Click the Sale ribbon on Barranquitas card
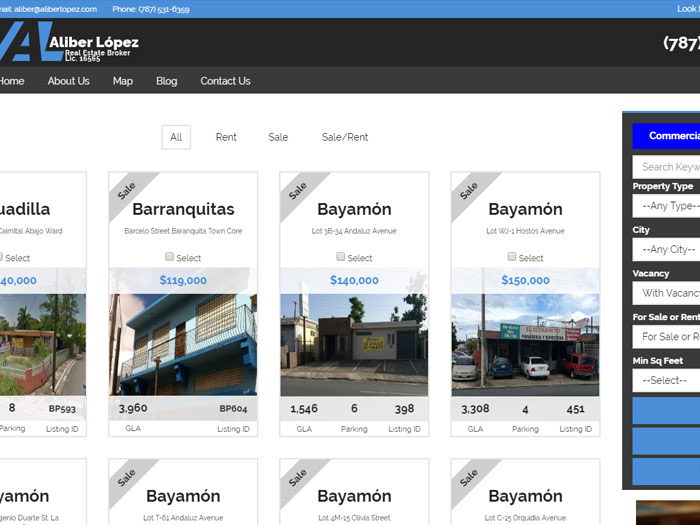 click(x=128, y=190)
